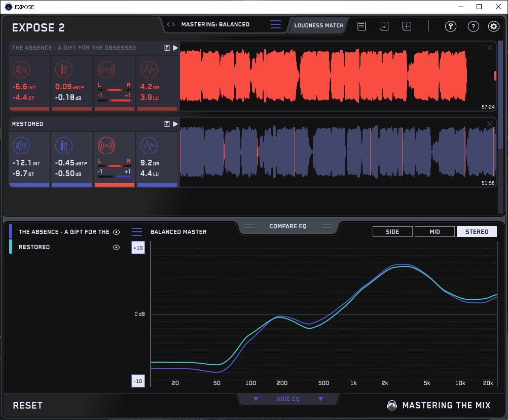
Task: Click the export download icon in the top toolbar
Action: [x=384, y=26]
